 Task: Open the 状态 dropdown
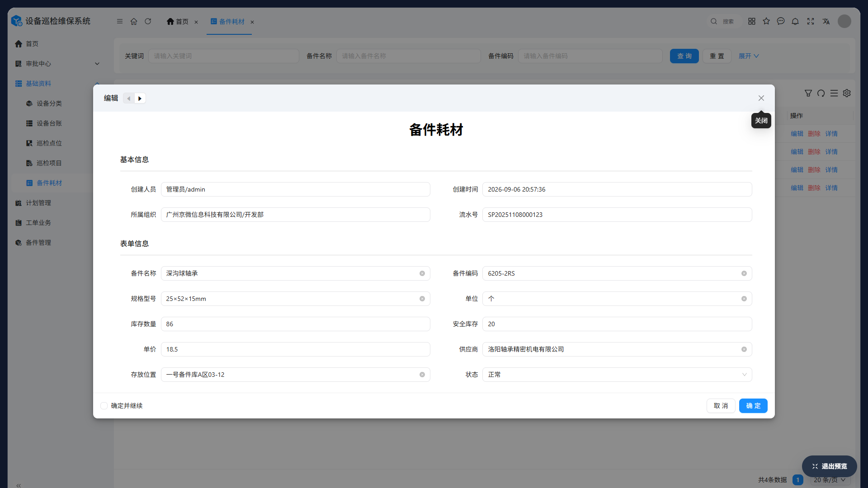coord(617,375)
